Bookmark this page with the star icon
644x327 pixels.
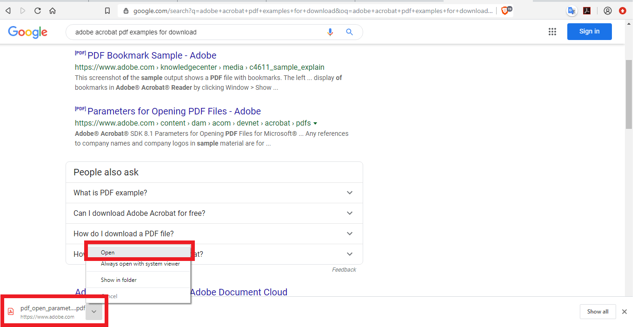(107, 10)
